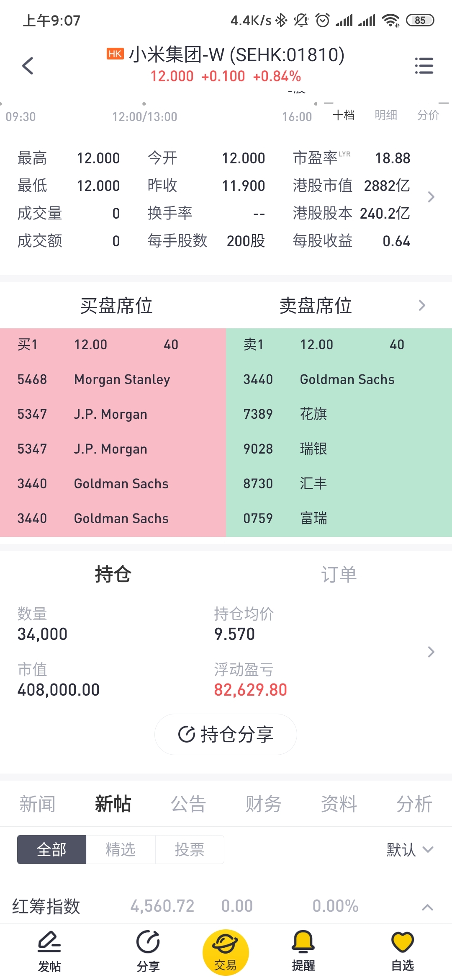Image resolution: width=452 pixels, height=980 pixels.
Task: Open the yellow 交易 trade button
Action: (x=226, y=952)
